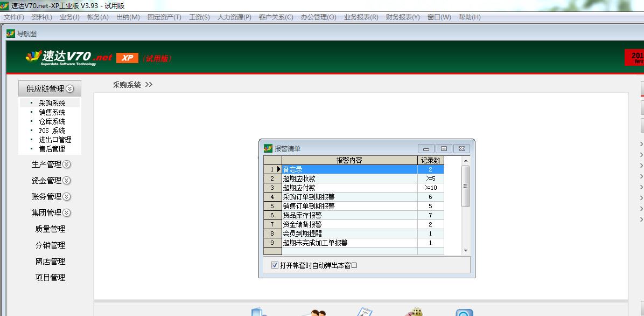Viewport: 644px width, 316px height.
Task: Open the 办公管理(O) menu
Action: tap(318, 17)
